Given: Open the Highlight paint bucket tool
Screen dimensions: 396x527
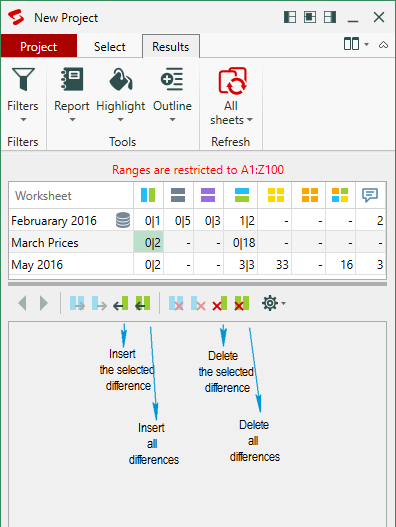Looking at the screenshot, I should [120, 79].
